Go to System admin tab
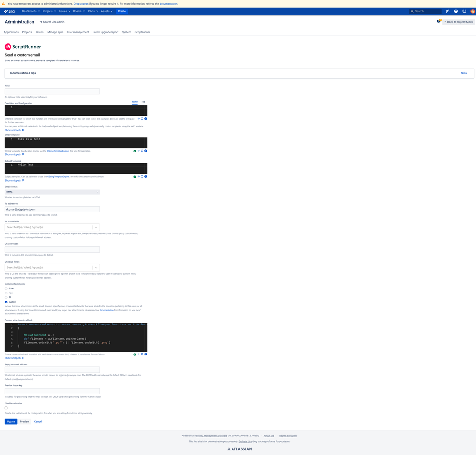 pos(127,32)
